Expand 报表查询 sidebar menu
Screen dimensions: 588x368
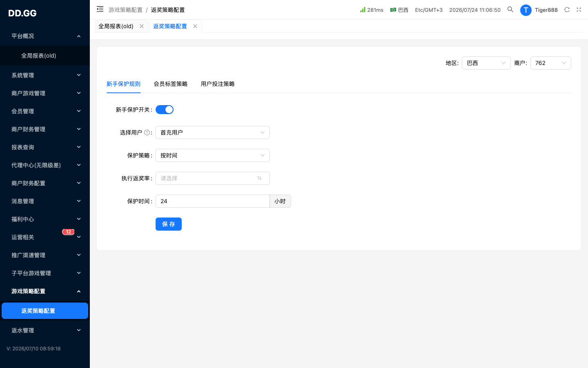tap(45, 147)
